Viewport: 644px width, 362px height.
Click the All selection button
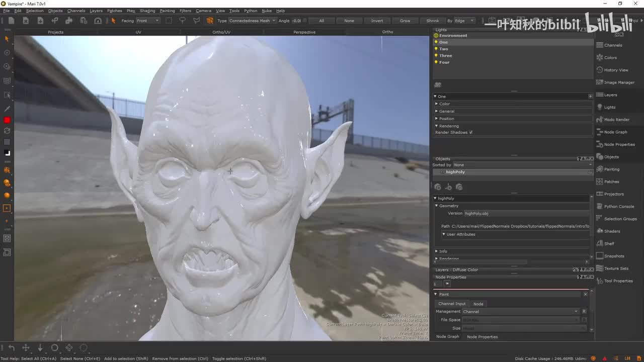(321, 21)
